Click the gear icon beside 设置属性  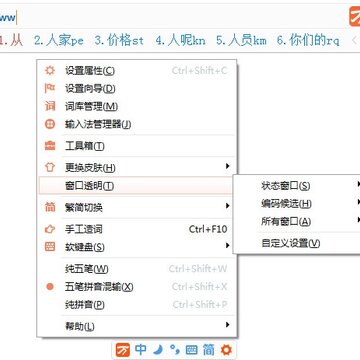[x=50, y=70]
